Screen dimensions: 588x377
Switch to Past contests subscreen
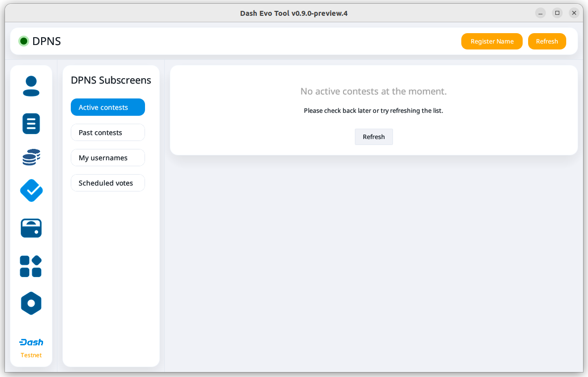click(x=107, y=133)
